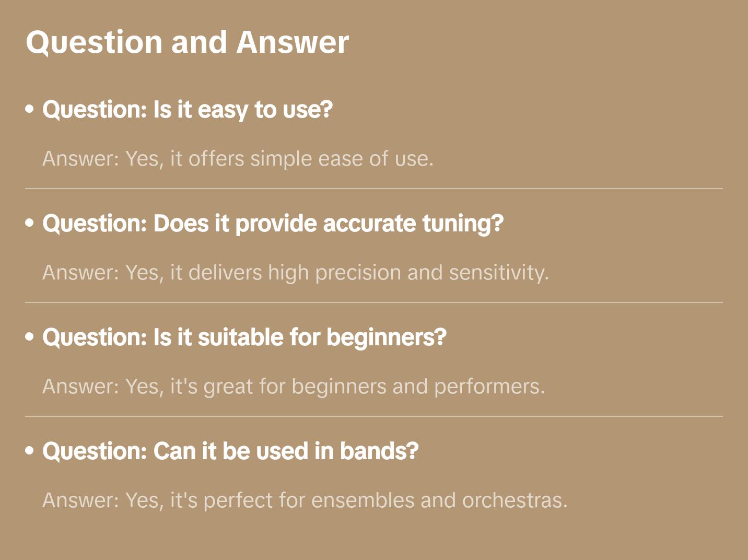Click the word 'Answer' in the page heading
This screenshot has height=560, width=748.
pos(292,42)
